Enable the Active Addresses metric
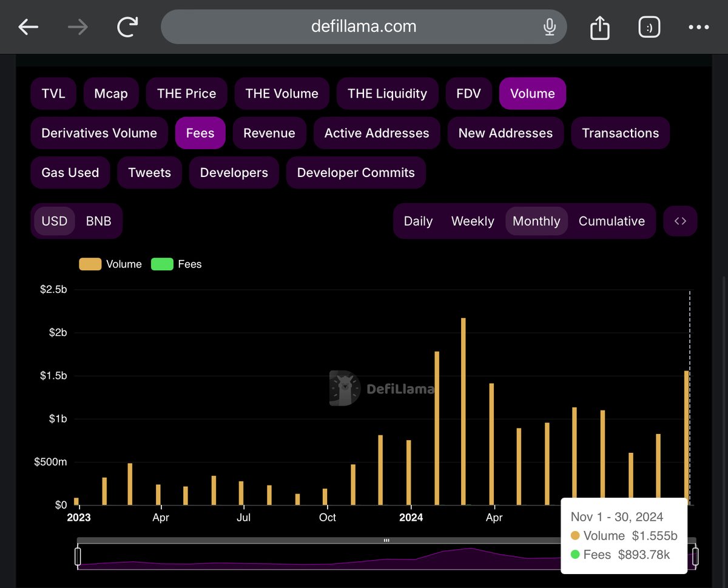Image resolution: width=728 pixels, height=588 pixels. point(377,133)
